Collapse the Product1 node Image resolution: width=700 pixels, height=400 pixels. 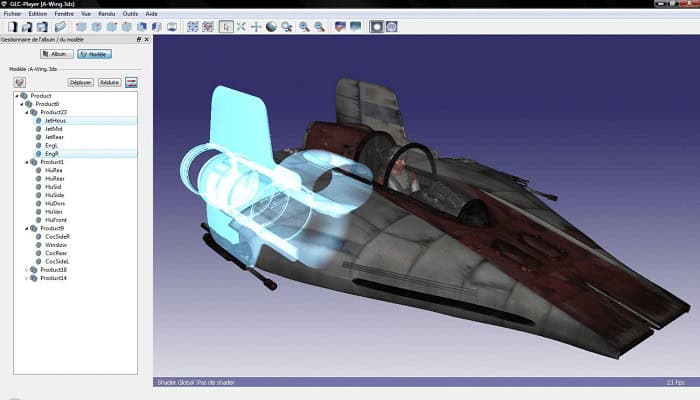tap(27, 162)
